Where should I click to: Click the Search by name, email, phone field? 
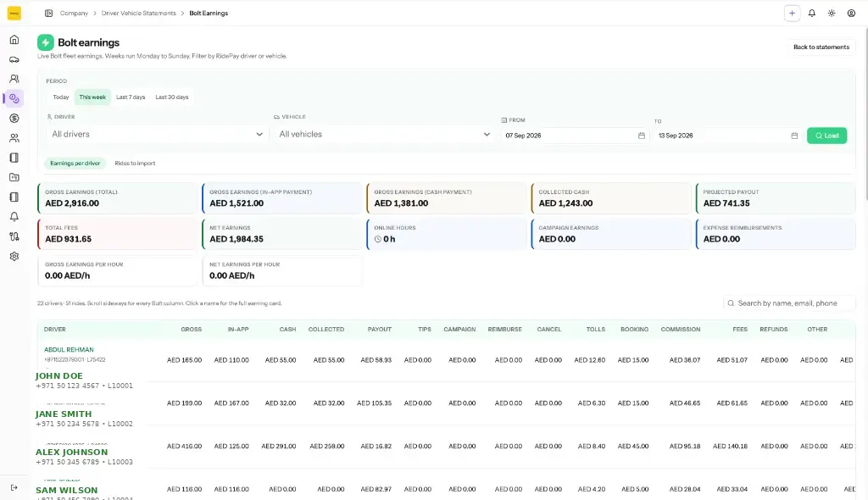[789, 303]
